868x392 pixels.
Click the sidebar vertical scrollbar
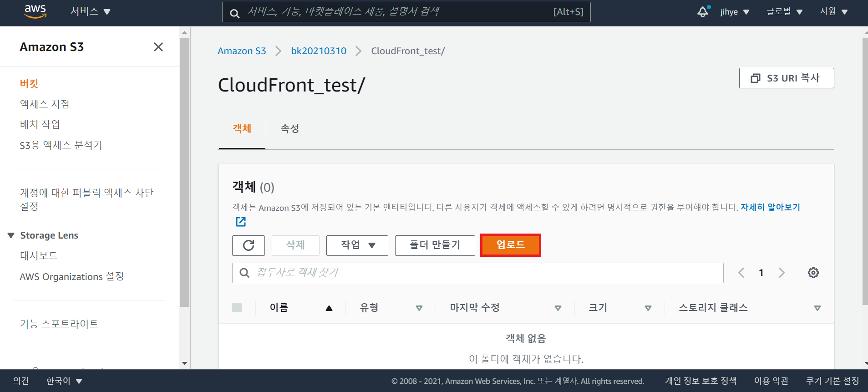[x=184, y=172]
